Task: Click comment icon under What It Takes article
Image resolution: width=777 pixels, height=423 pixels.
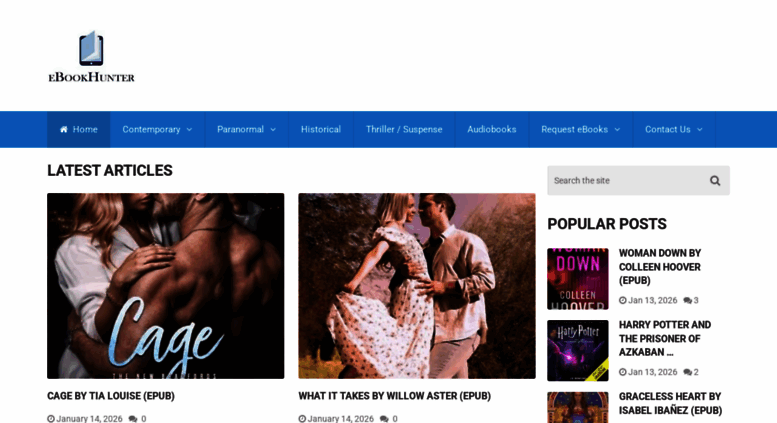Action: pyautogui.click(x=384, y=419)
